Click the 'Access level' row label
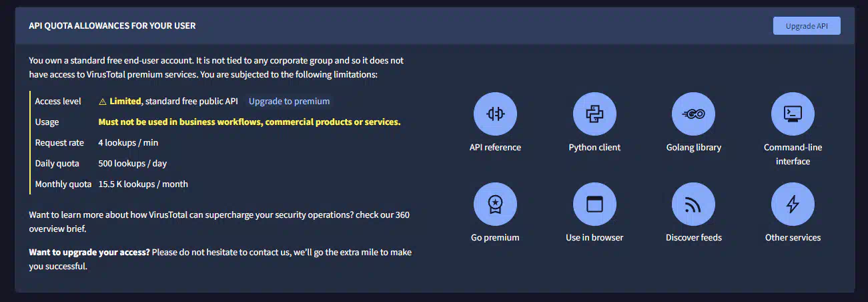The width and height of the screenshot is (868, 302). (x=58, y=102)
